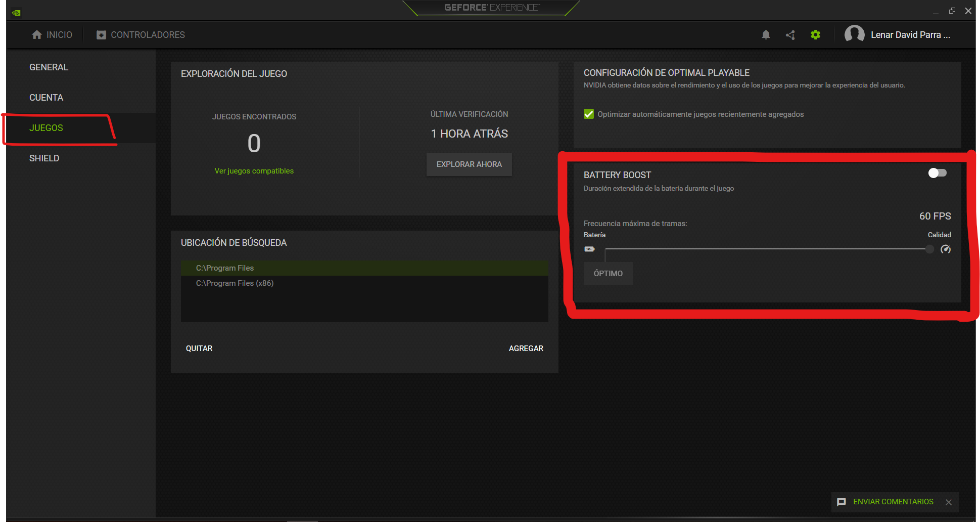This screenshot has width=980, height=522.
Task: Click the quality gauge icon beside the slider
Action: coord(946,249)
